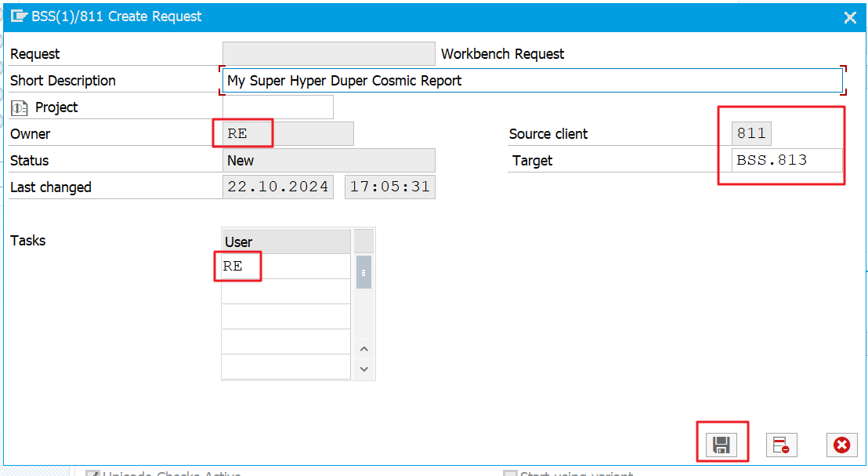The image size is (868, 476).
Task: Click the Last changed date 22.10.2024
Action: pos(278,187)
